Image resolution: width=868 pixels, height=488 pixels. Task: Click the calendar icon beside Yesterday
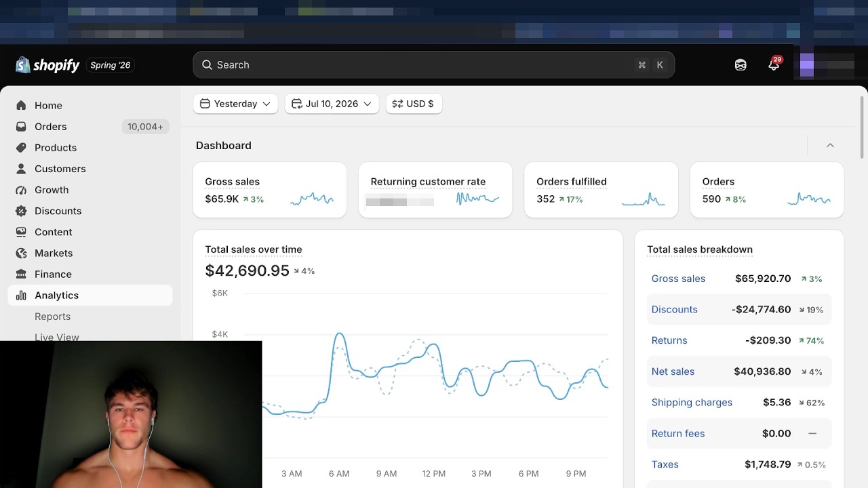pos(205,104)
